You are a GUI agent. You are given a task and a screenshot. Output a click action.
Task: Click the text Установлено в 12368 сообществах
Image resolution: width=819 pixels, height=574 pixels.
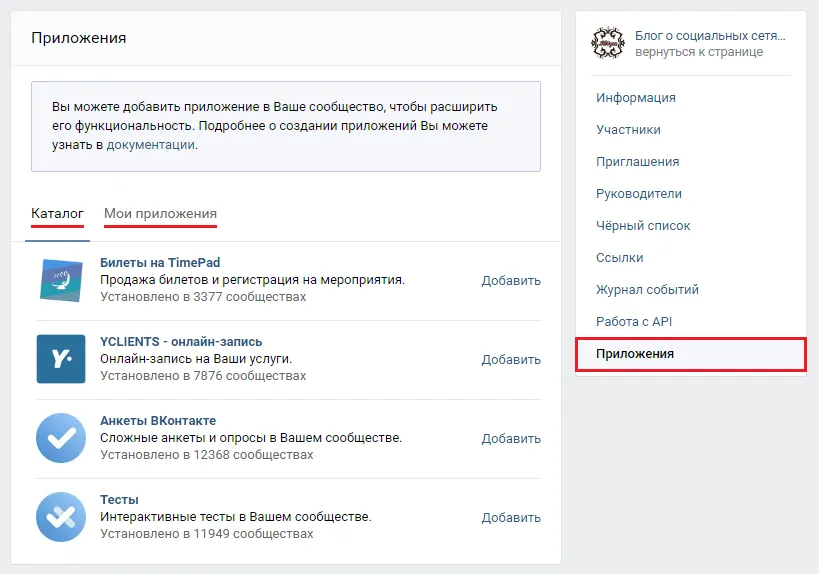(x=206, y=454)
